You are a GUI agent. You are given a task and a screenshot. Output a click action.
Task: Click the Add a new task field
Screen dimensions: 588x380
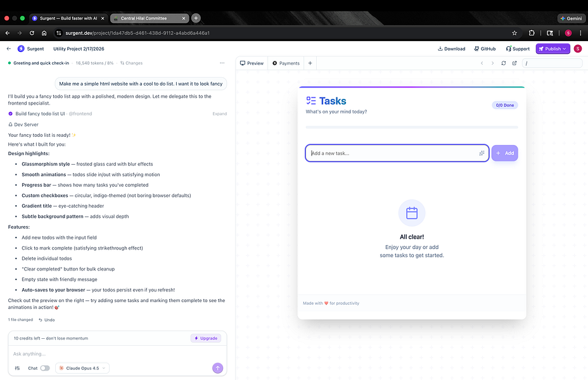(397, 153)
